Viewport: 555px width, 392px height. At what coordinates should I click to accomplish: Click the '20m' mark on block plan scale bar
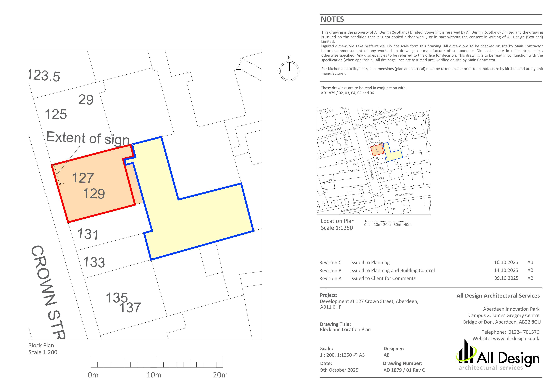220,375
